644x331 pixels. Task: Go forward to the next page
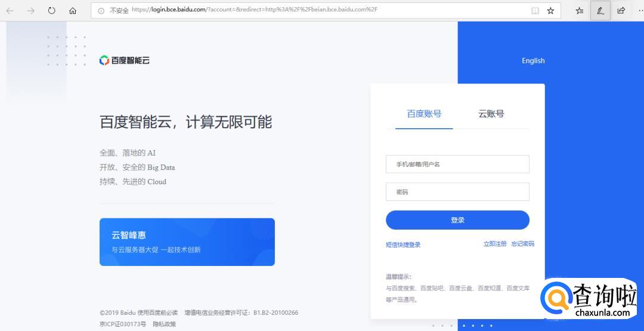point(31,11)
